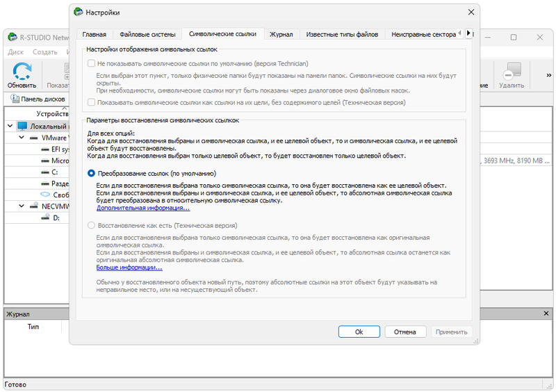The height and width of the screenshot is (392, 556).
Task: Select the Своб free space icon
Action: pos(45,195)
